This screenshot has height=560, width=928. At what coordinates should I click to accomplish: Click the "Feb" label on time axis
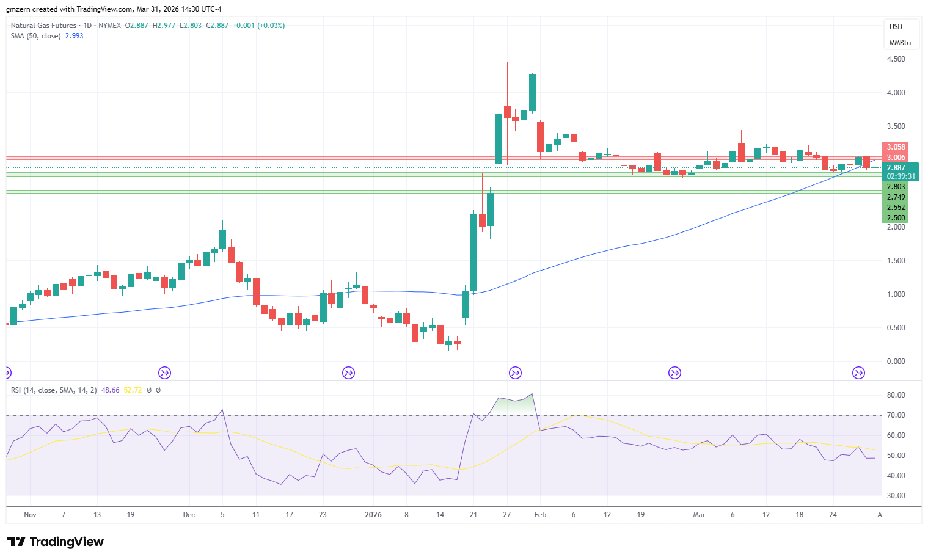coord(540,515)
